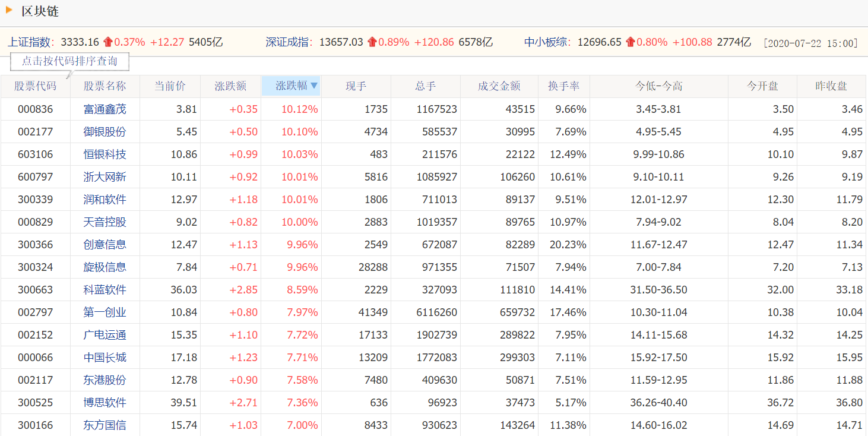
Task: Click current price 39.51 for 博思软件
Action: (x=184, y=403)
